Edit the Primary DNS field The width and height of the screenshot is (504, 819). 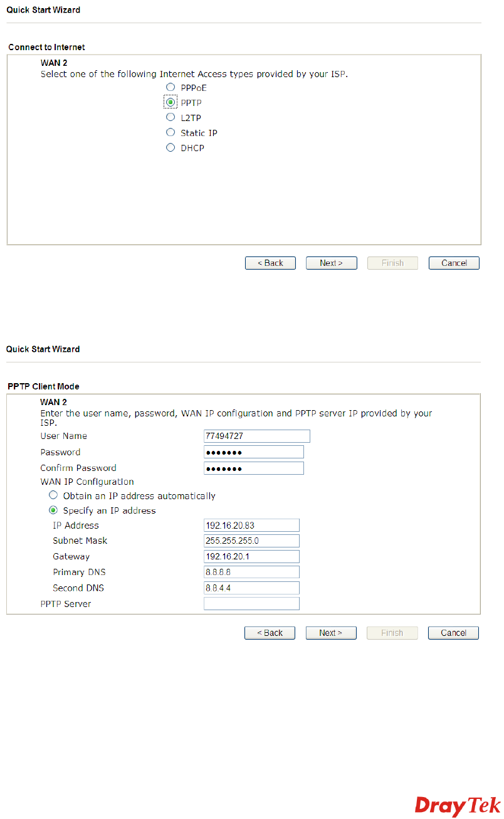tap(251, 572)
